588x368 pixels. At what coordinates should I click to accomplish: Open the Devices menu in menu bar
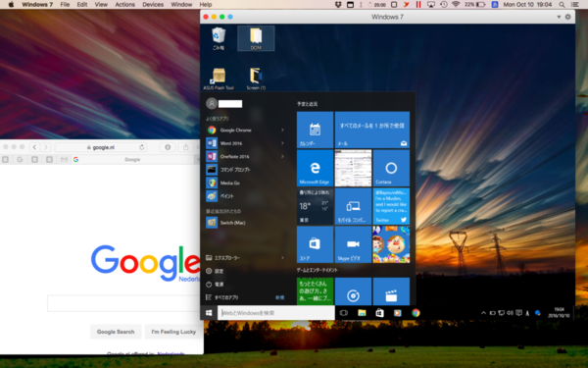[153, 5]
